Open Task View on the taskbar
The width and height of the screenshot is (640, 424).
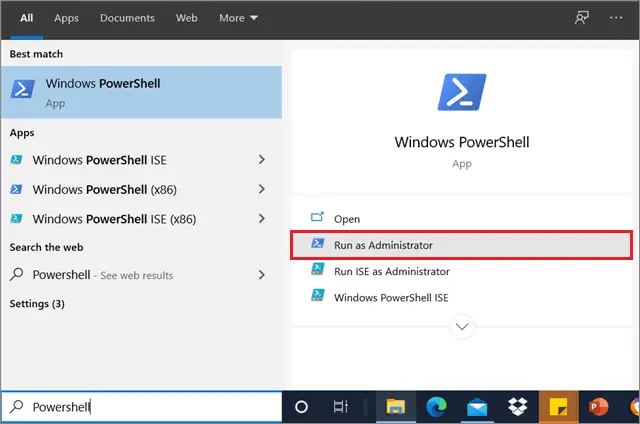pos(340,406)
